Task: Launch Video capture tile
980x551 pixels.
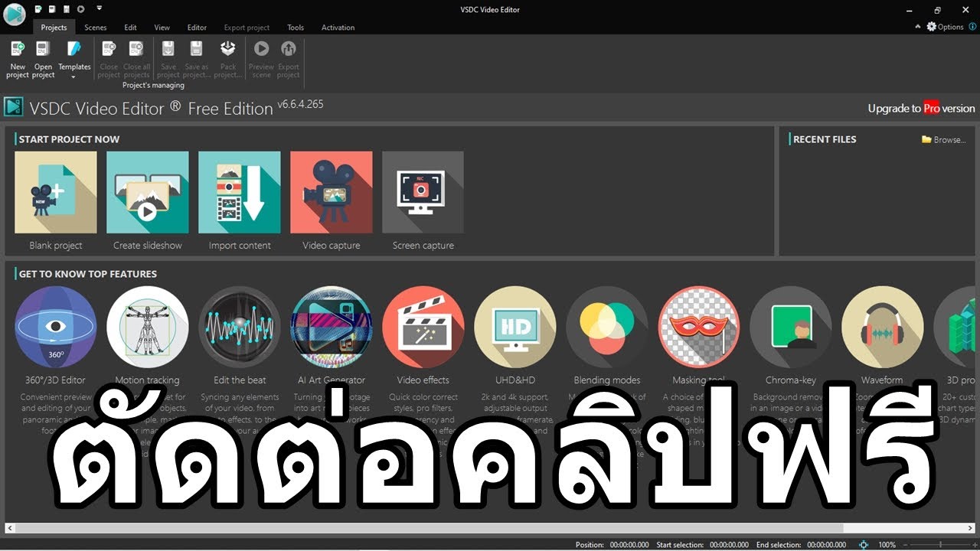Action: click(x=332, y=192)
